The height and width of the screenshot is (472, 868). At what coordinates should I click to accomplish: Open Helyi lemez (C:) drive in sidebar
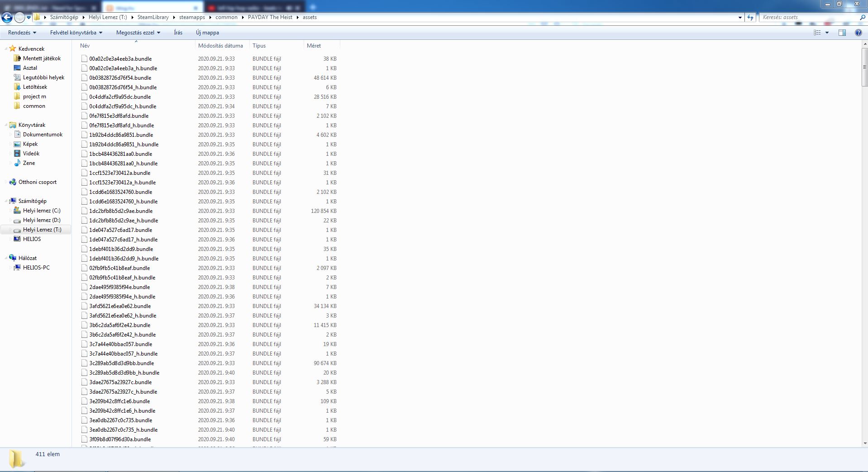coord(41,211)
